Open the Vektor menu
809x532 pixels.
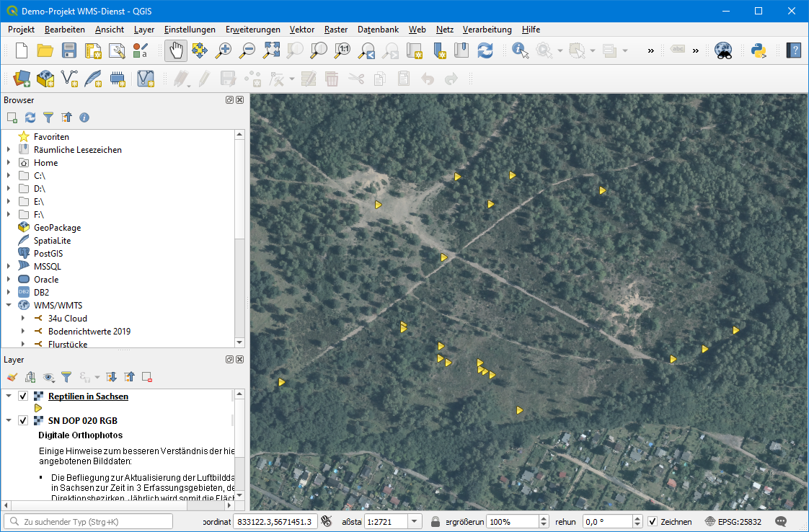[x=301, y=30]
